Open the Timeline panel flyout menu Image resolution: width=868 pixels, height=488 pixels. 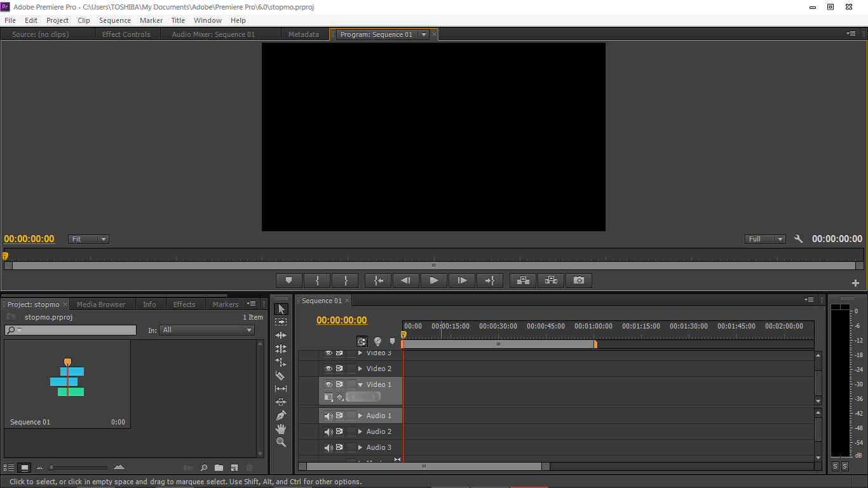coord(809,300)
